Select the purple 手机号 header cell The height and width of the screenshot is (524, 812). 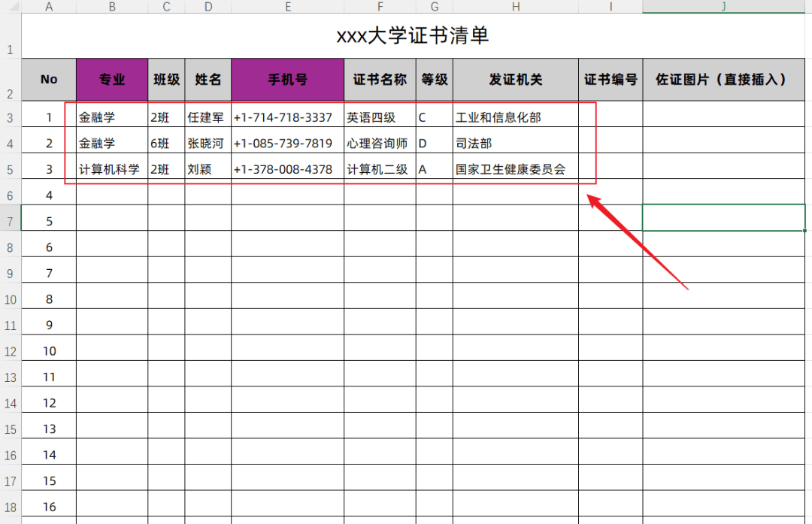pyautogui.click(x=287, y=79)
